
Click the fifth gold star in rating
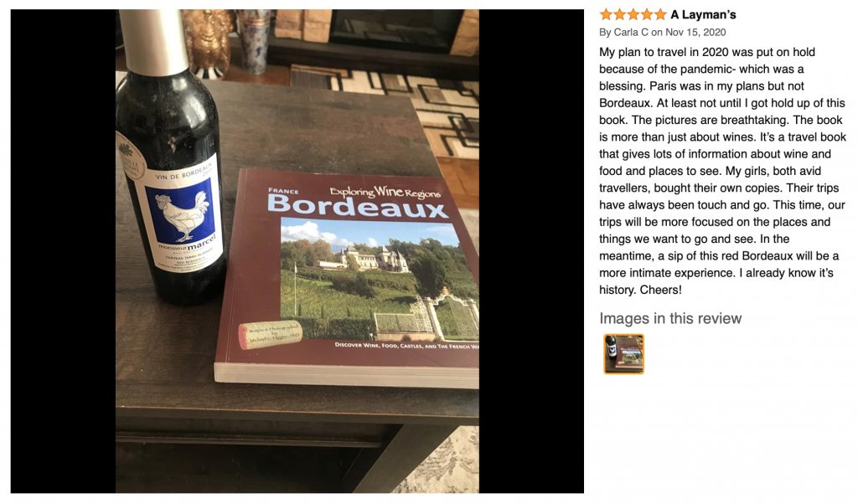(660, 15)
